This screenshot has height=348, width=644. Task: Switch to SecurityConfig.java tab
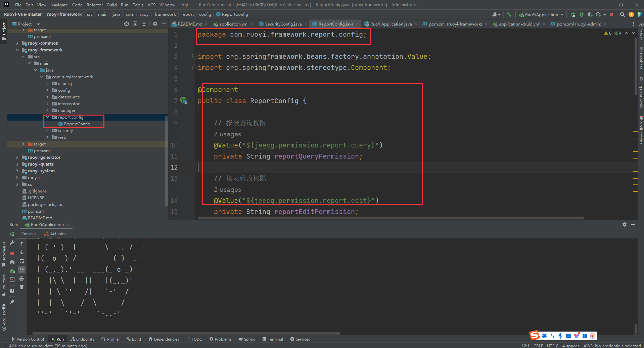point(283,24)
